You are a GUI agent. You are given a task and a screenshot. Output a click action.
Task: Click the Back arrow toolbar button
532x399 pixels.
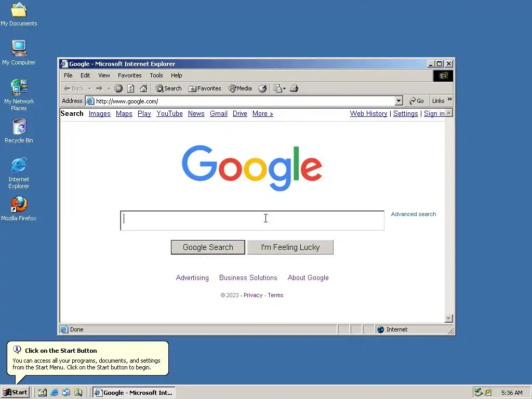(73, 88)
